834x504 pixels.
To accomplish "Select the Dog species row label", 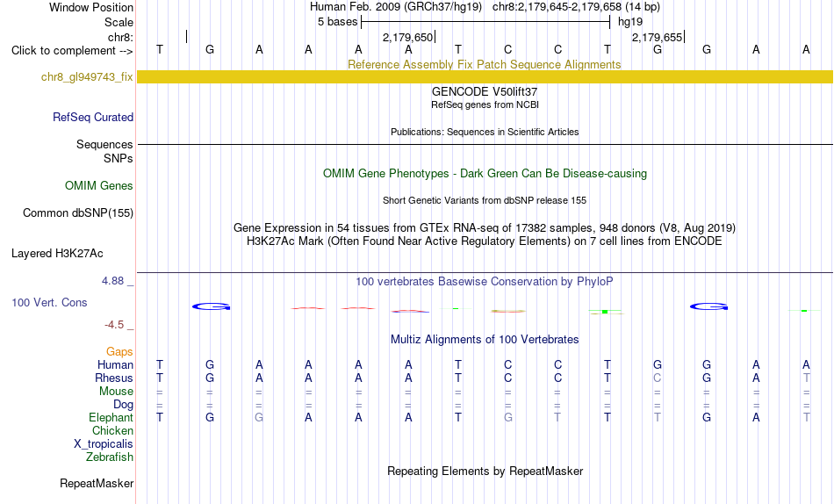I will [x=123, y=405].
